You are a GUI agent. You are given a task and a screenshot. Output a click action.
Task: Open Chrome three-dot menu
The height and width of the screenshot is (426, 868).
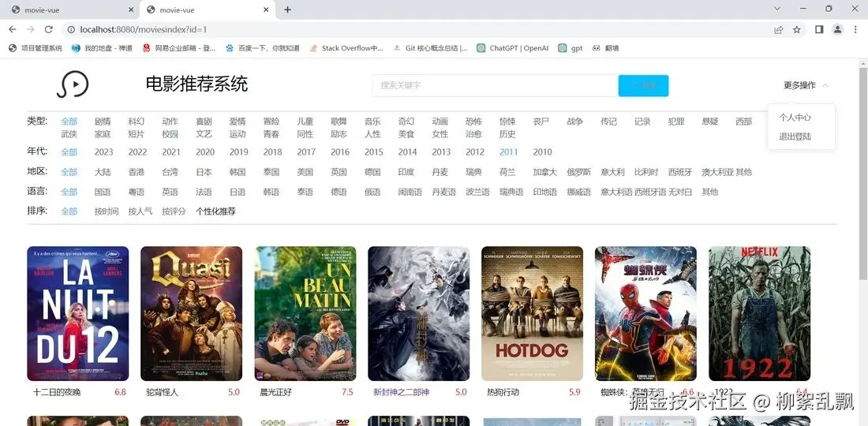[x=856, y=29]
